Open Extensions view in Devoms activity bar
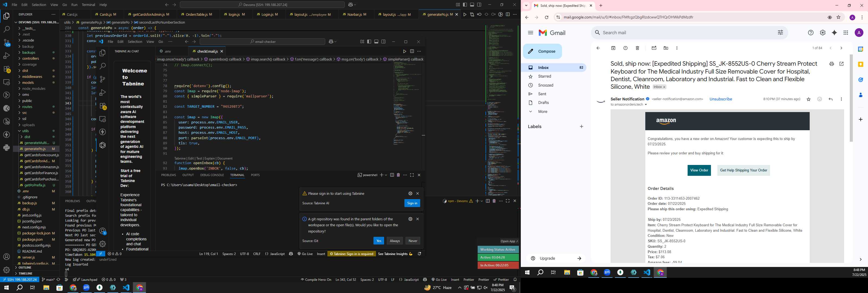Image resolution: width=868 pixels, height=293 pixels. [x=7, y=69]
